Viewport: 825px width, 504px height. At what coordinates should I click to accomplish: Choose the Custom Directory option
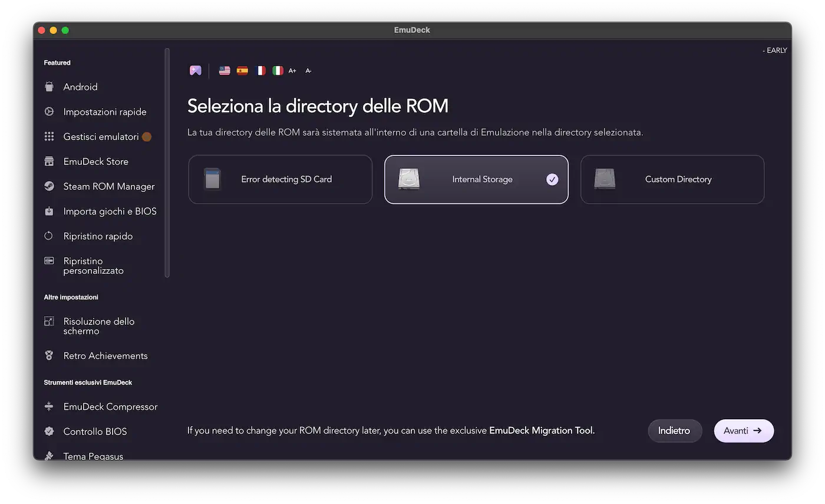672,180
